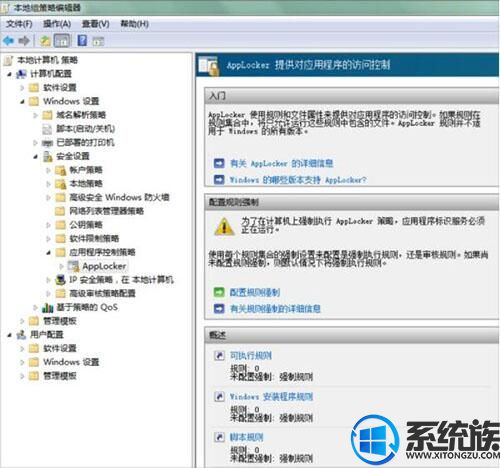Click the shortcut icon next to 可执行规则

[x=219, y=356]
